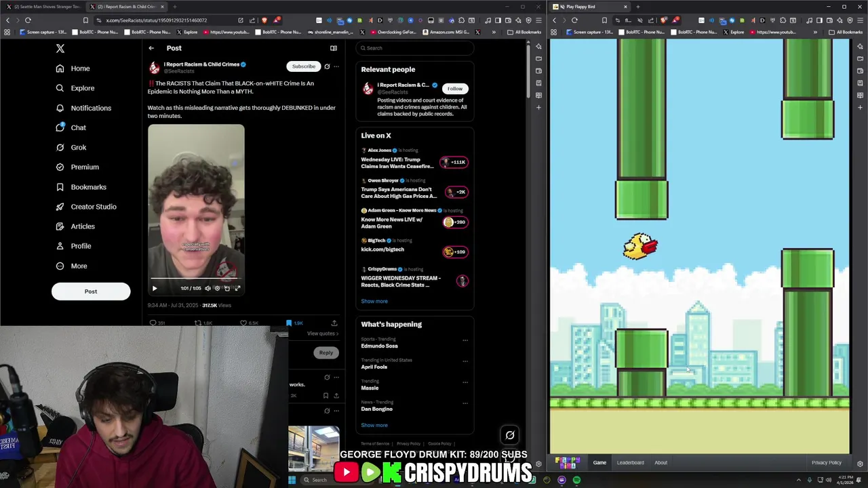This screenshot has width=868, height=488.
Task: Reload the X page in left browser
Action: tap(28, 20)
